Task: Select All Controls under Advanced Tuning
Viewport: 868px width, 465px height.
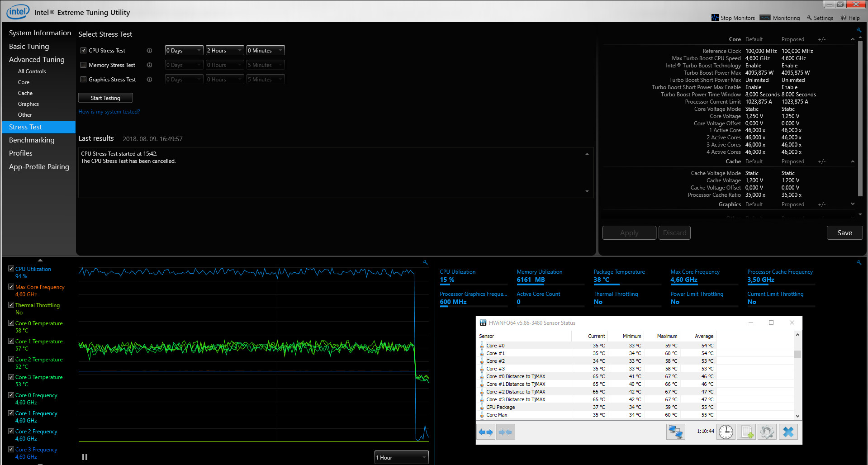Action: [32, 71]
